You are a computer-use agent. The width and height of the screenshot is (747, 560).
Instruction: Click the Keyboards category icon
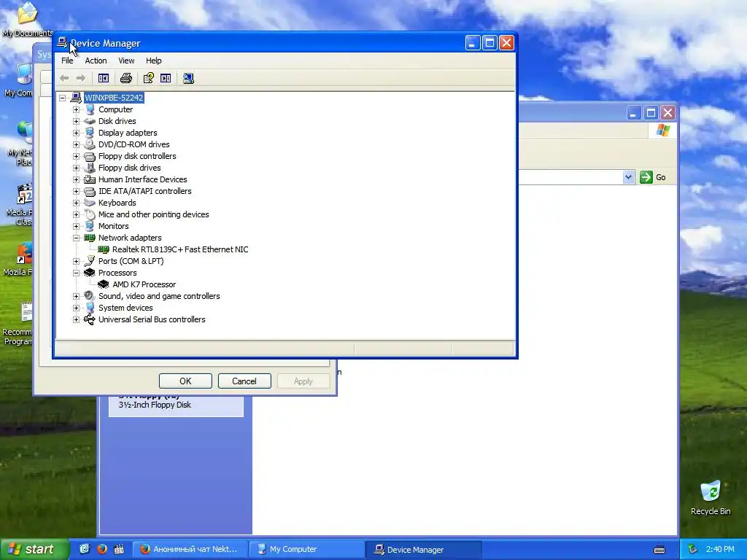click(x=90, y=203)
